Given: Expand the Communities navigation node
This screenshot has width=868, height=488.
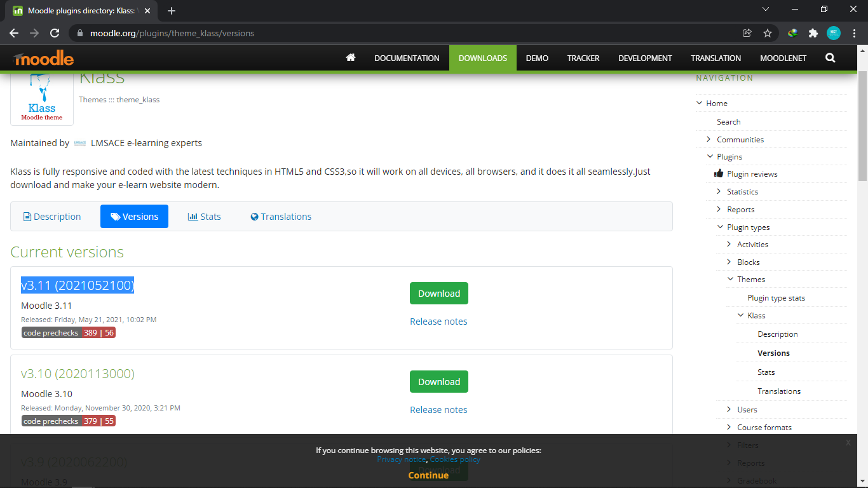Looking at the screenshot, I should click(709, 139).
